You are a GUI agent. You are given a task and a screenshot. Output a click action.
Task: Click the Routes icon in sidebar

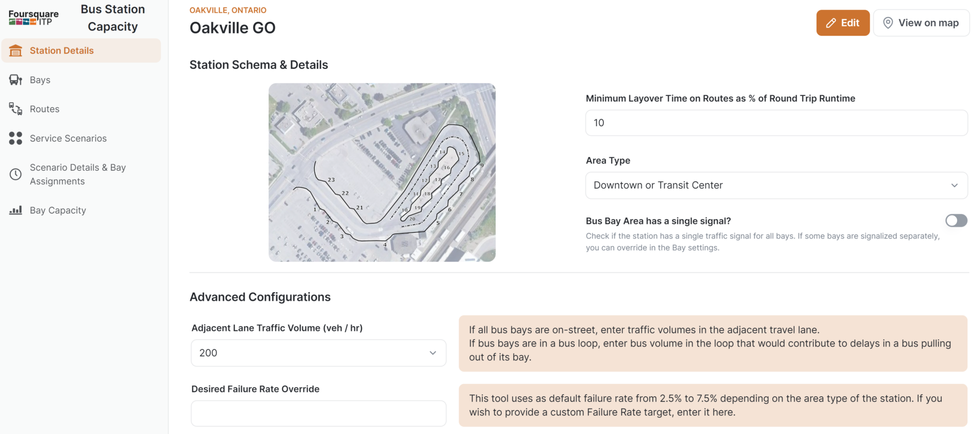[x=16, y=109]
